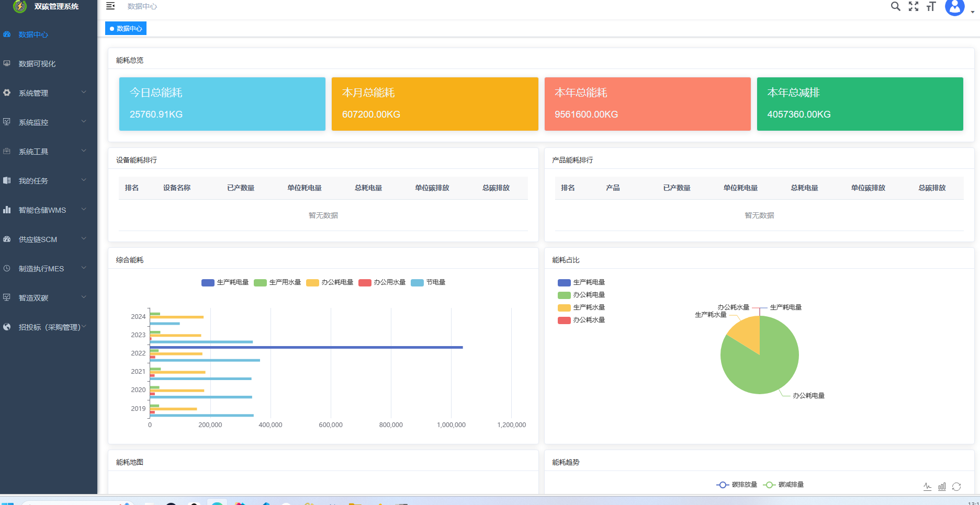980x505 pixels.
Task: Click the 今日总能耗 card
Action: coord(222,104)
